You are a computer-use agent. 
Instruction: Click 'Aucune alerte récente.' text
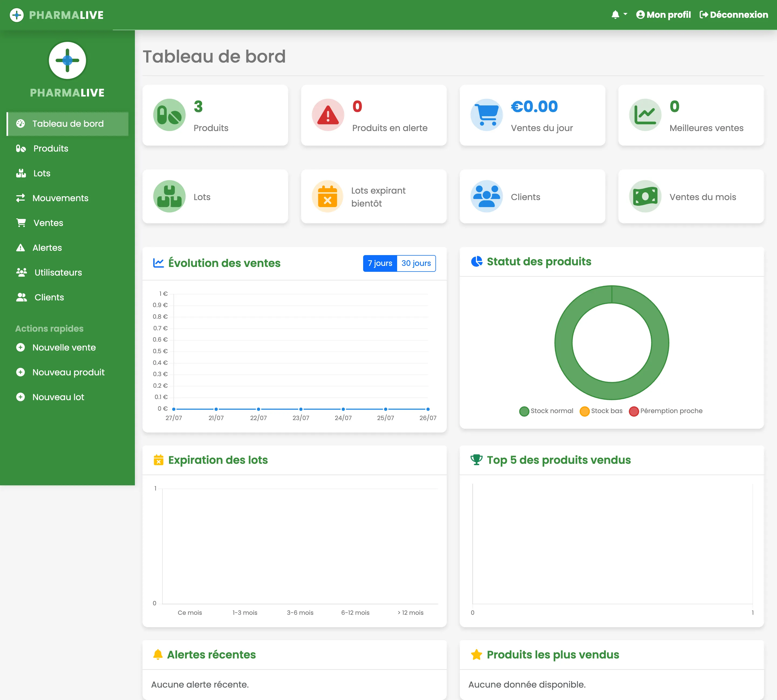tap(200, 685)
